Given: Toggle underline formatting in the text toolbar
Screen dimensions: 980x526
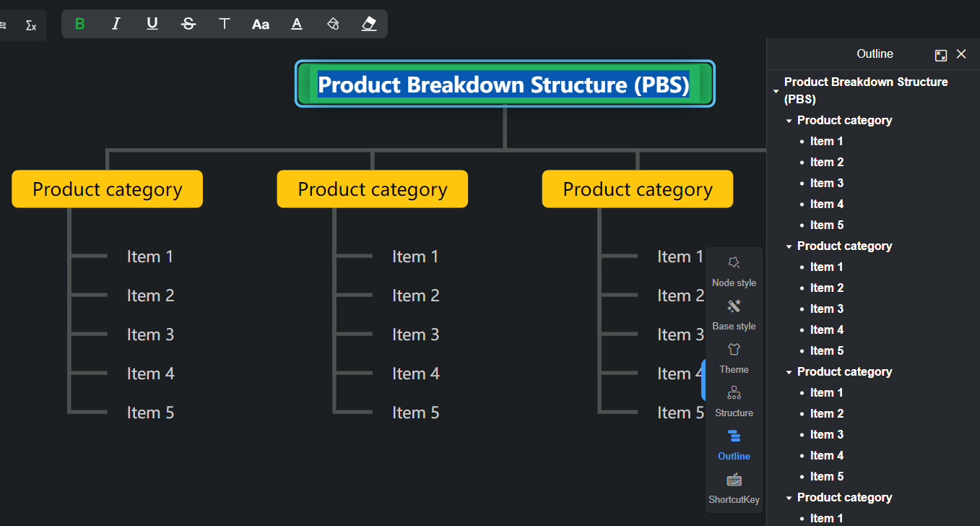Looking at the screenshot, I should pyautogui.click(x=152, y=24).
